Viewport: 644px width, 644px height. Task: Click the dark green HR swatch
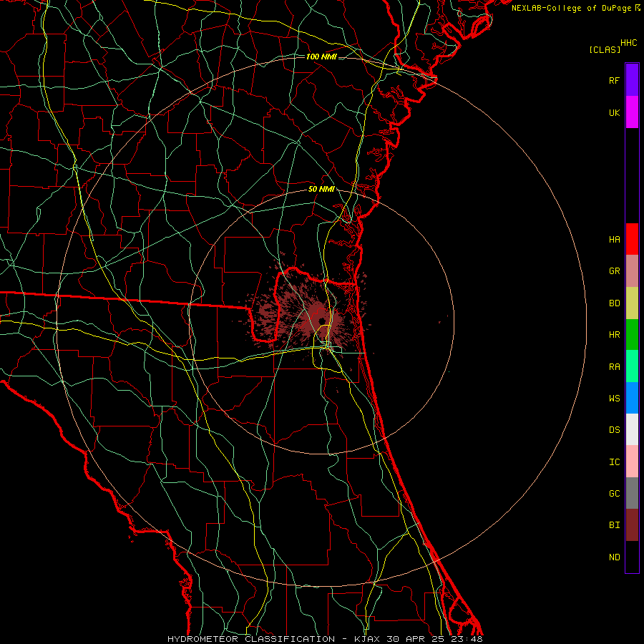click(x=632, y=335)
